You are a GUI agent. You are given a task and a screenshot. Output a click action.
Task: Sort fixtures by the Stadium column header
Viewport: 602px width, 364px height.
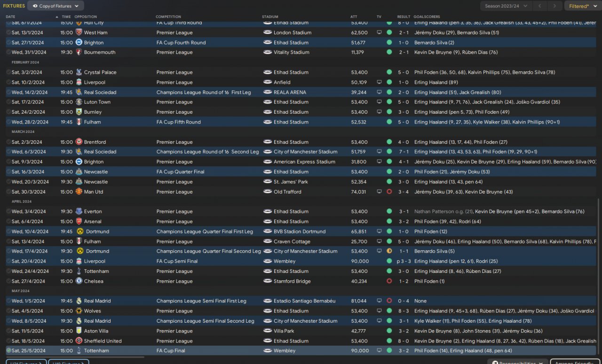[x=270, y=17]
